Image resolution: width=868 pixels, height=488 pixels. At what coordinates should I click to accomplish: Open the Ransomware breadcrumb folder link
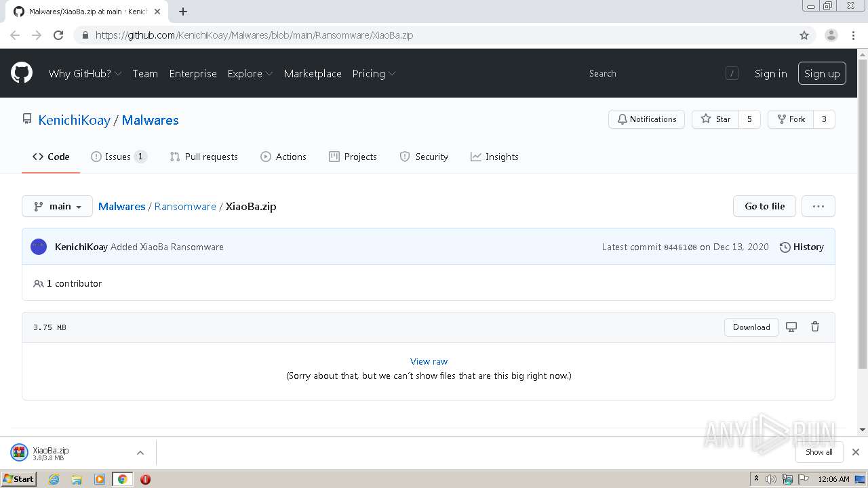click(x=185, y=206)
